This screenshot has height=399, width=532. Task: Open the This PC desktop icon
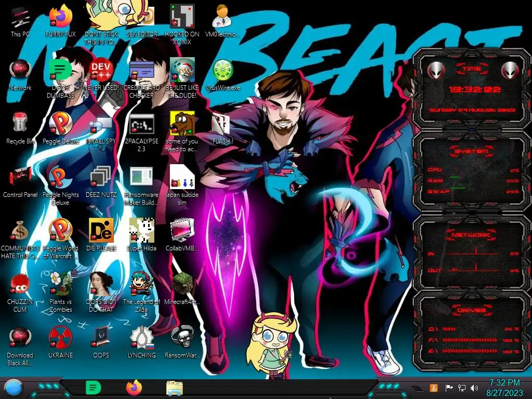point(20,22)
